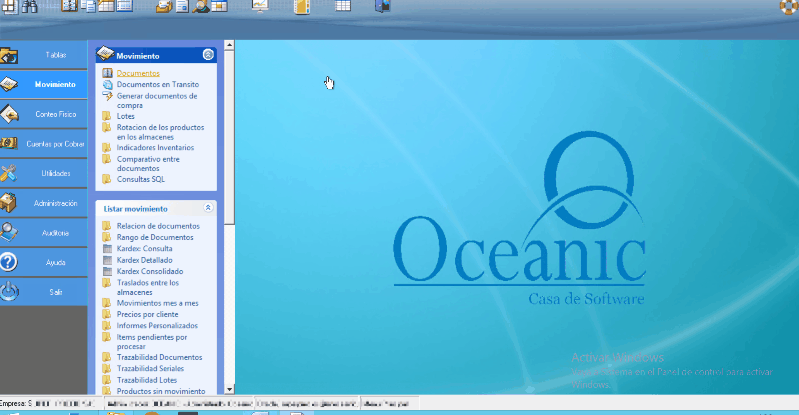Click the Auditoria magnifier icon in sidebar
The image size is (799, 415).
9,232
